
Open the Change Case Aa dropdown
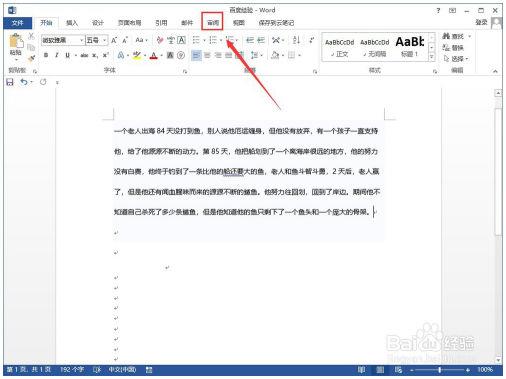[x=141, y=40]
